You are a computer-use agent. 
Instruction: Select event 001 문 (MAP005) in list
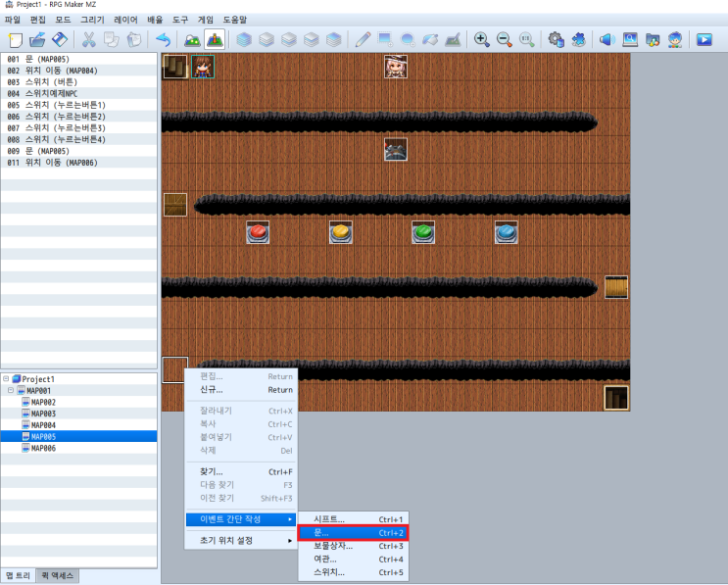pyautogui.click(x=79, y=59)
